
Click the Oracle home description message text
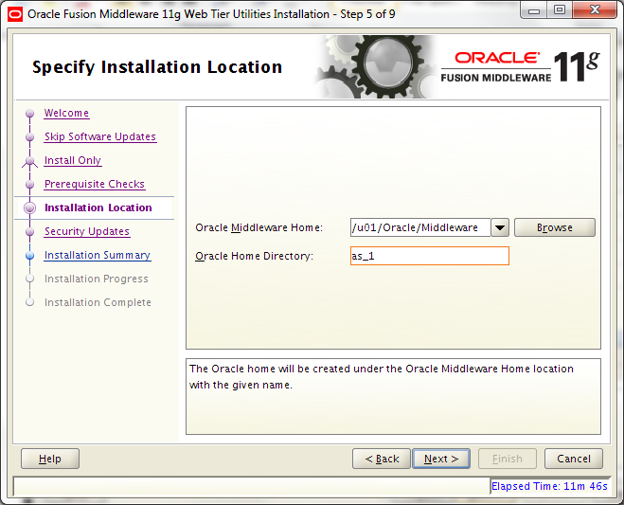click(381, 377)
